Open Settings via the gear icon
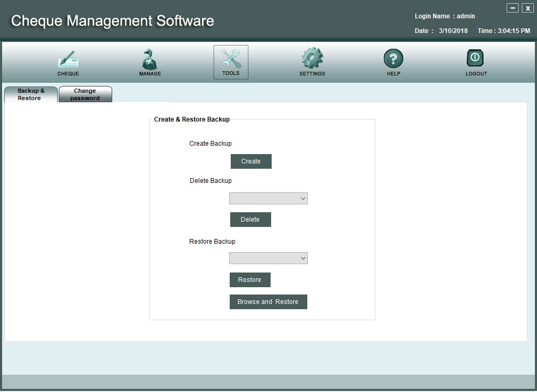This screenshot has width=537, height=392. [x=312, y=59]
